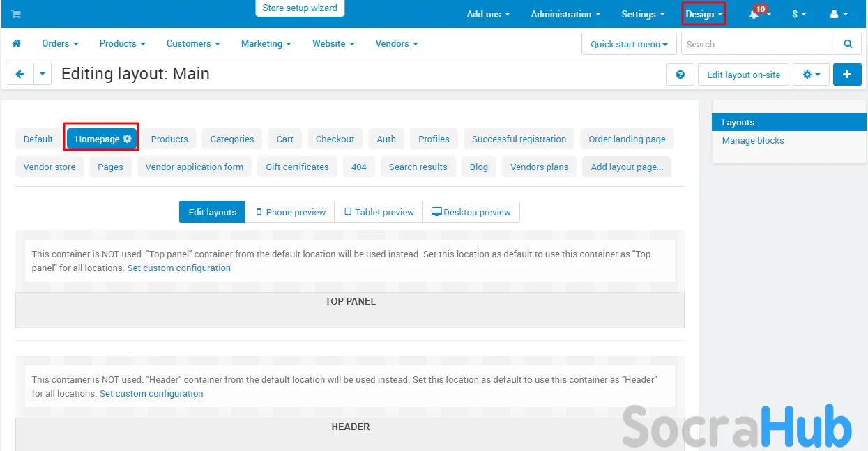Open the Website dropdown menu
Image resolution: width=868 pixels, height=451 pixels.
pyautogui.click(x=333, y=43)
